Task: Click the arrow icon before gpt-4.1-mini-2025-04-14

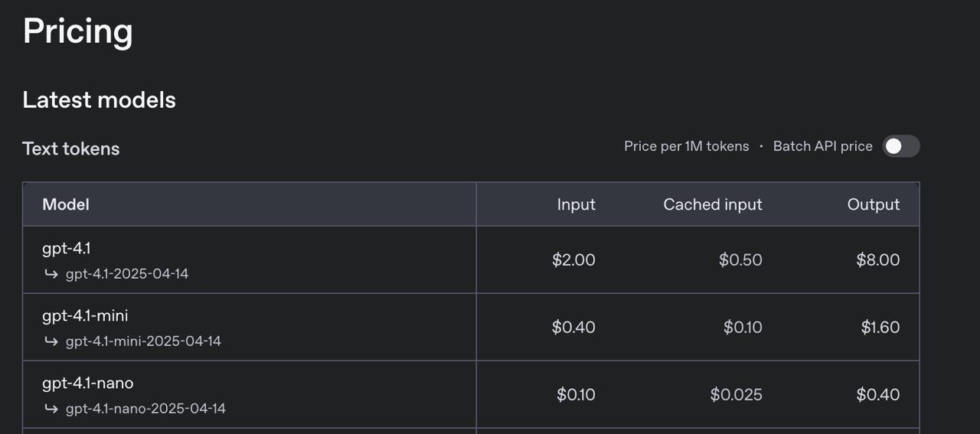Action: click(x=51, y=341)
